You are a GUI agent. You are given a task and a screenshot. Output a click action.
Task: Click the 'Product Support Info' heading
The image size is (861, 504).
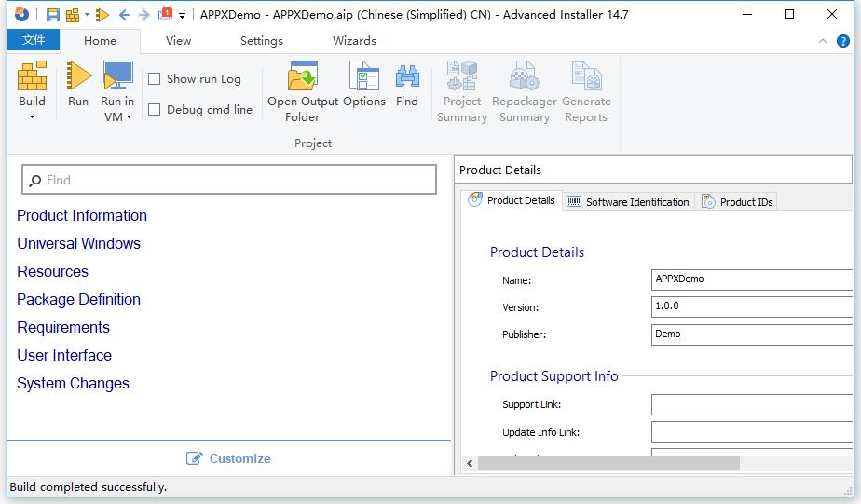click(x=554, y=376)
